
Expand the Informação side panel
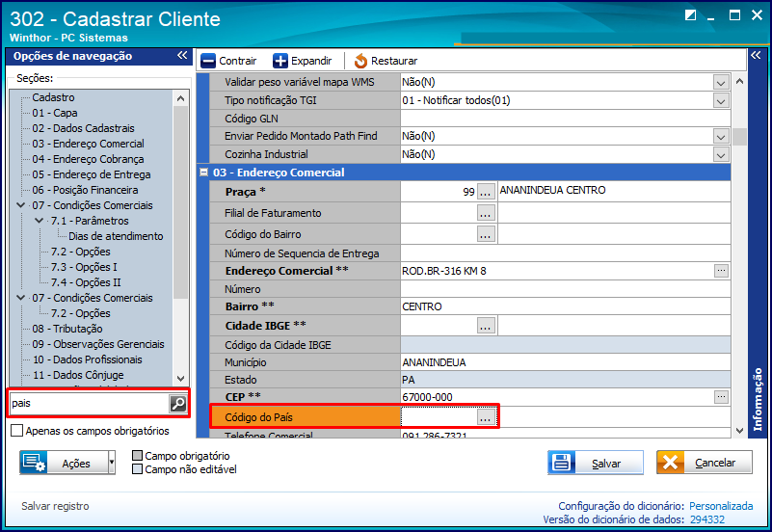(756, 55)
